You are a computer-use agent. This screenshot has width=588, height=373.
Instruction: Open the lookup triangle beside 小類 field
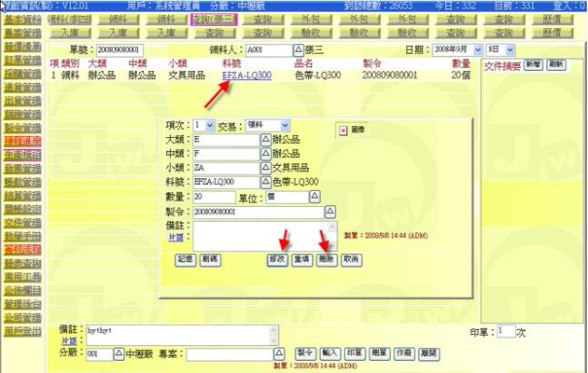pyautogui.click(x=265, y=167)
